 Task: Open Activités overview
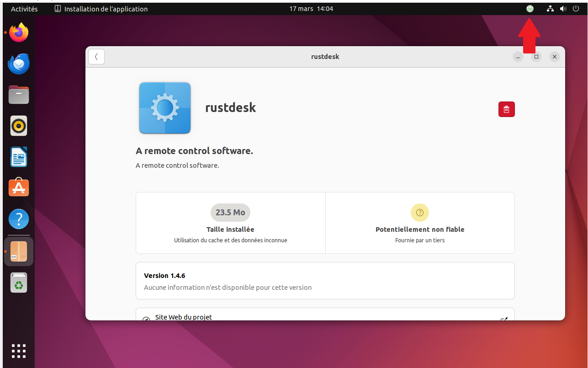24,9
